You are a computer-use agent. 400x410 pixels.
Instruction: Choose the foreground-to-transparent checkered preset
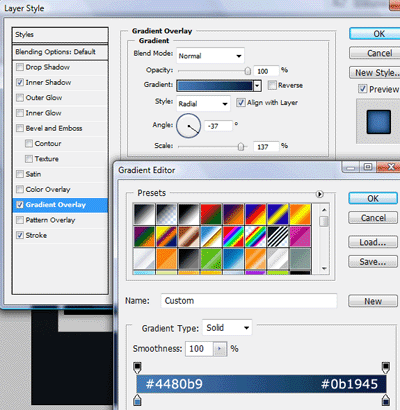[167, 214]
